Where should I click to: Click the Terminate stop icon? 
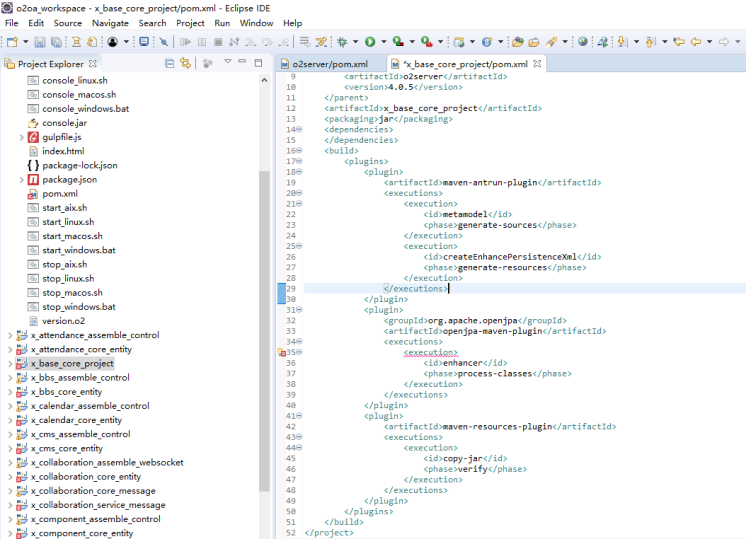(218, 42)
